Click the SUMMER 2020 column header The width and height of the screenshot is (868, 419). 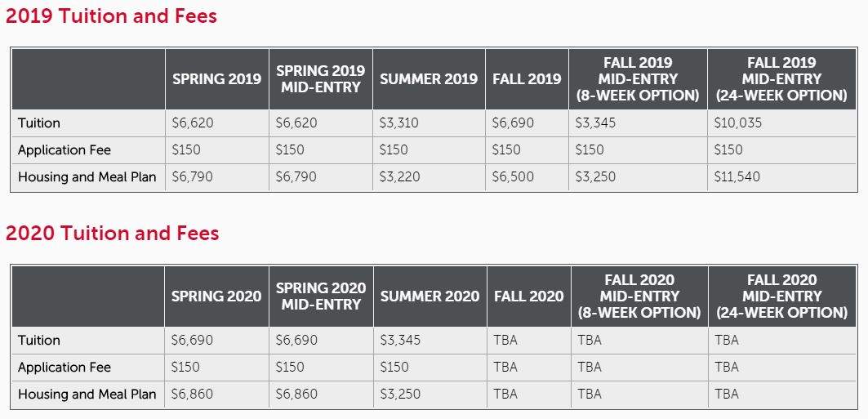click(430, 296)
